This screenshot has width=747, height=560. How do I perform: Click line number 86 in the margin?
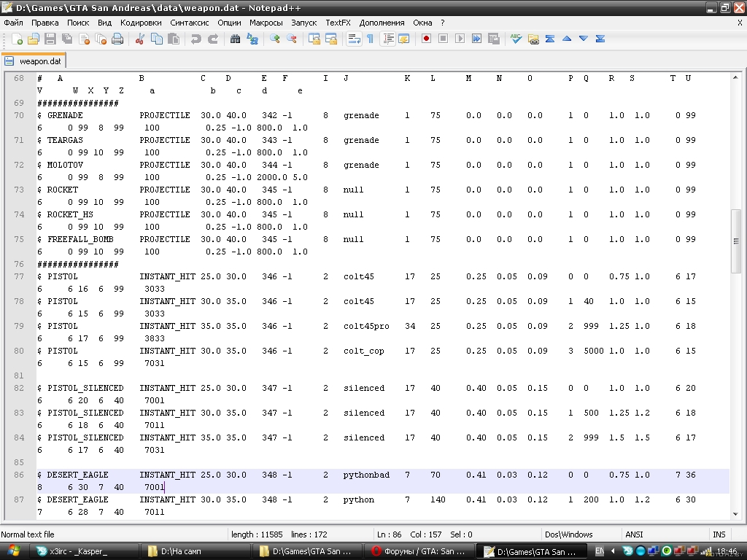[x=18, y=475]
